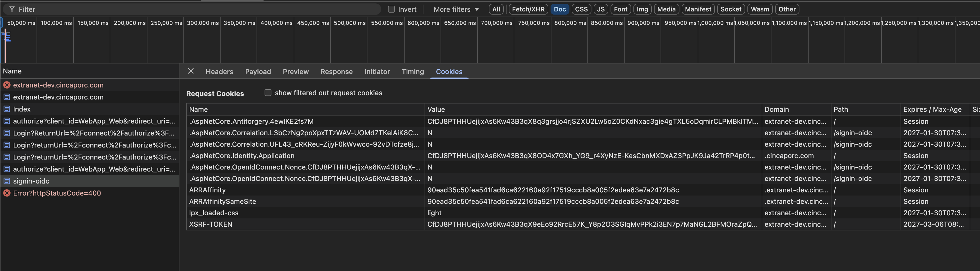This screenshot has height=271, width=980.
Task: Expand the More filters dropdown
Action: pyautogui.click(x=456, y=9)
